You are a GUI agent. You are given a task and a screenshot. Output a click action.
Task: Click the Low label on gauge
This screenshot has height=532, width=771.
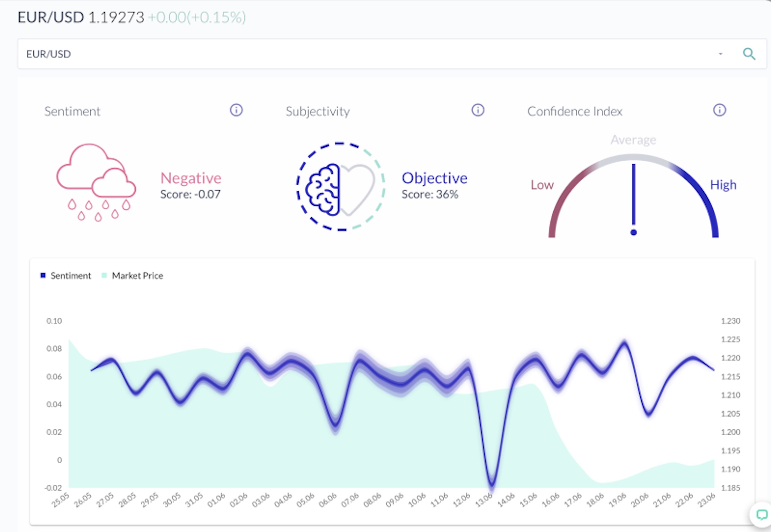click(x=542, y=185)
